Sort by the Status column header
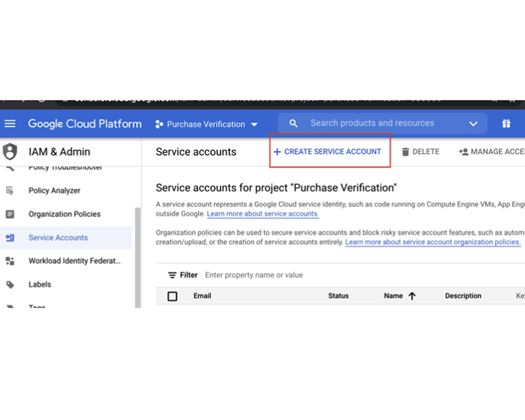The image size is (525, 420). point(338,296)
